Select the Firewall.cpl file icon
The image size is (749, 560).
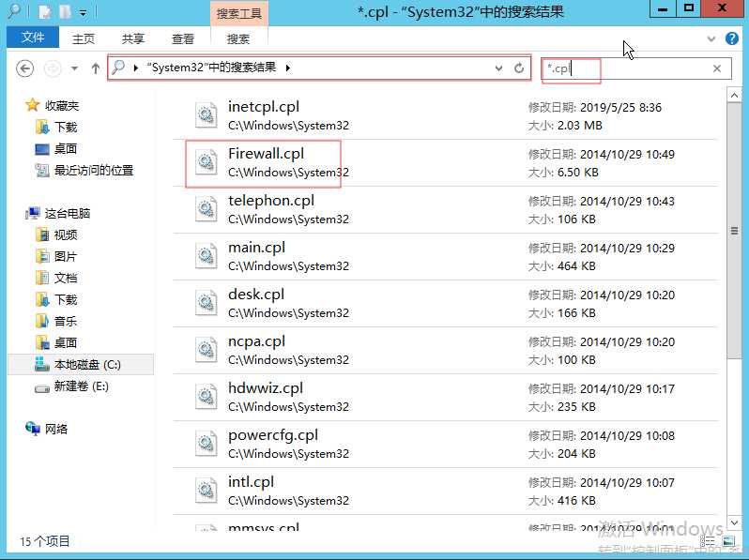click(206, 162)
